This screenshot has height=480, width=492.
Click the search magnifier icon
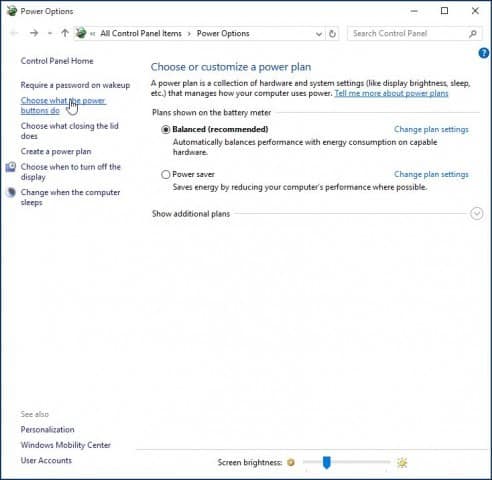(473, 34)
